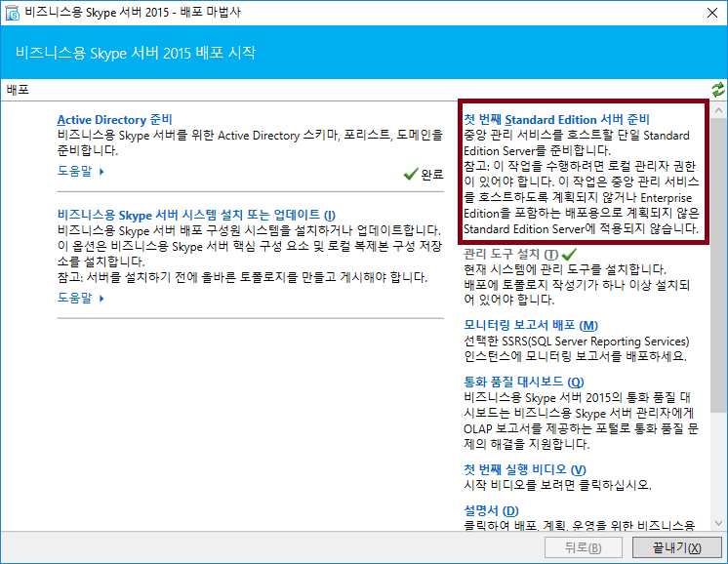Click the scrollbar down arrow

tap(718, 523)
